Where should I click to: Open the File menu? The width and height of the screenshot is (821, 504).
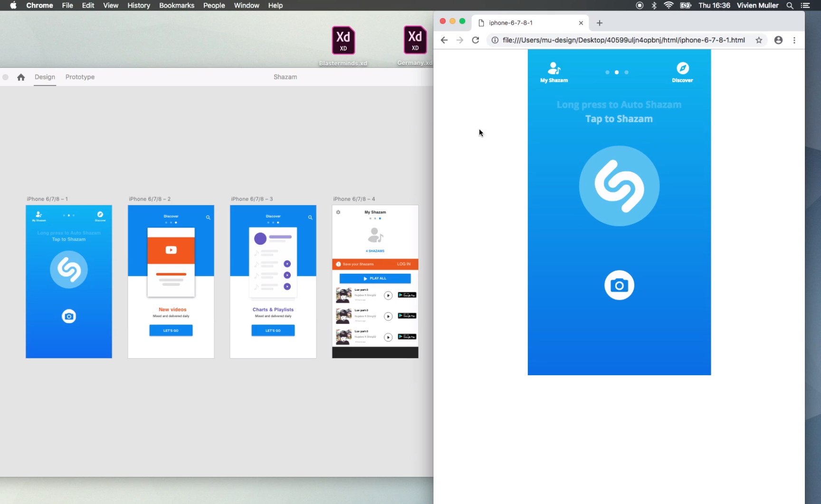(67, 5)
